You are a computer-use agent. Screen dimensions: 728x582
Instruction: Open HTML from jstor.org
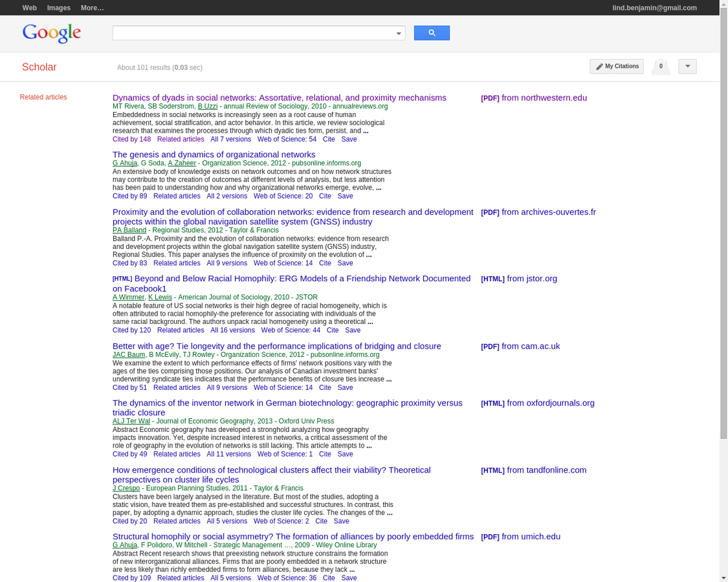pos(519,279)
